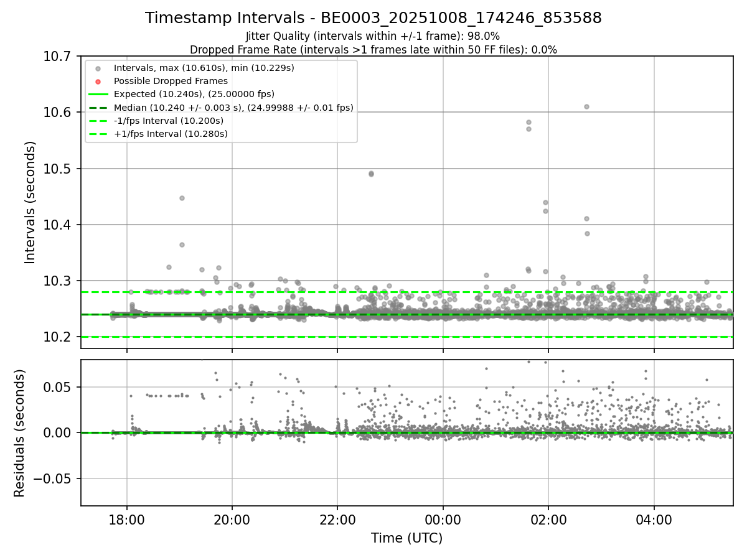The width and height of the screenshot is (747, 560).
Task: Click the 22:00 time tick label
Action: pyautogui.click(x=337, y=519)
